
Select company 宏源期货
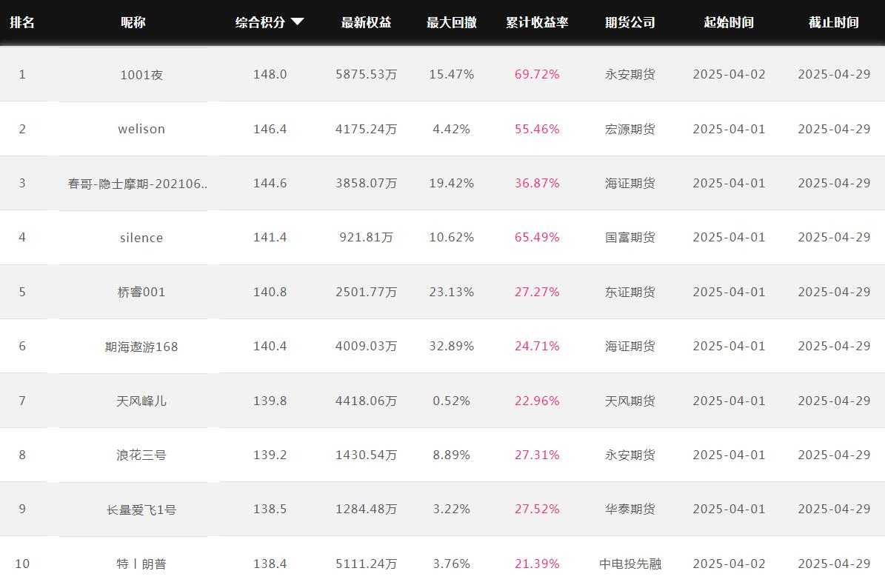click(x=630, y=129)
